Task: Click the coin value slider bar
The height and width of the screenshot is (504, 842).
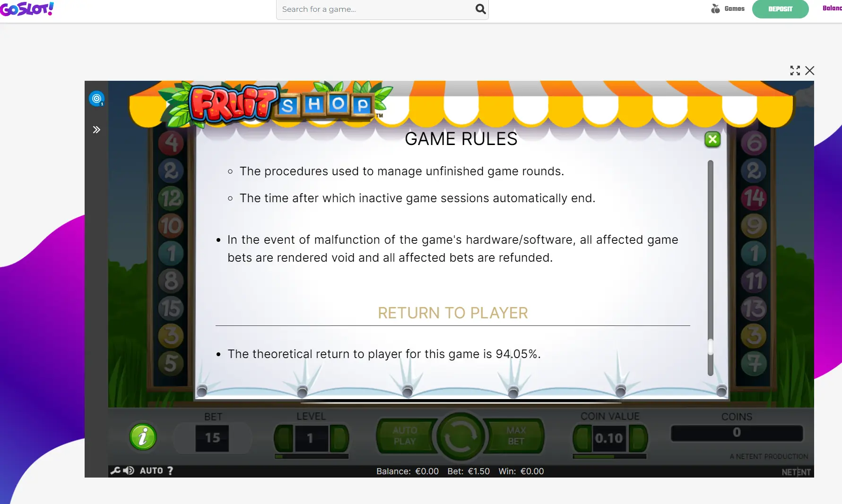Action: point(609,456)
